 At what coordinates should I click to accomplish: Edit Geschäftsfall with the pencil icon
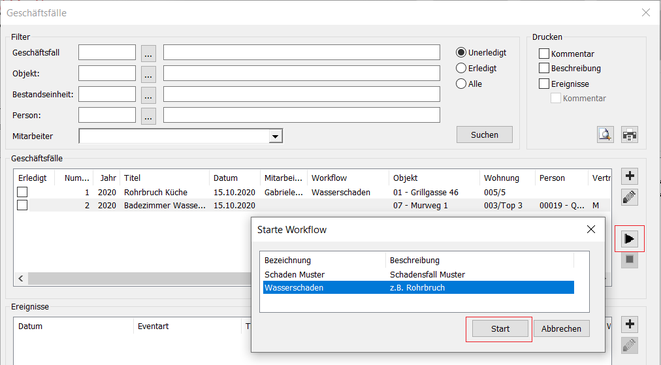coord(630,197)
